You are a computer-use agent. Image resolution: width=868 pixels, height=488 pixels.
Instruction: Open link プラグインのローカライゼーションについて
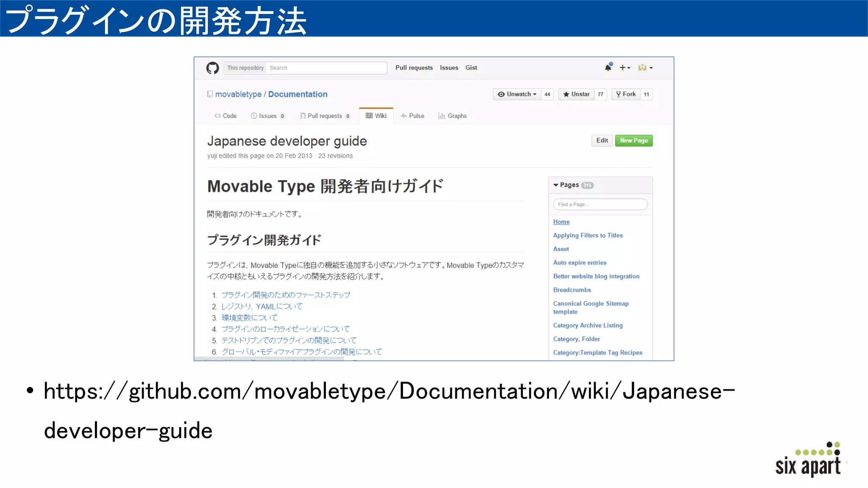[286, 329]
